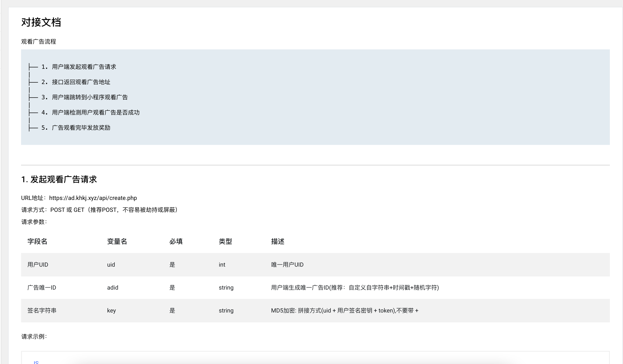Click the URL https://ad.khkj.xyz/api/create.php
623x364 pixels.
point(93,198)
